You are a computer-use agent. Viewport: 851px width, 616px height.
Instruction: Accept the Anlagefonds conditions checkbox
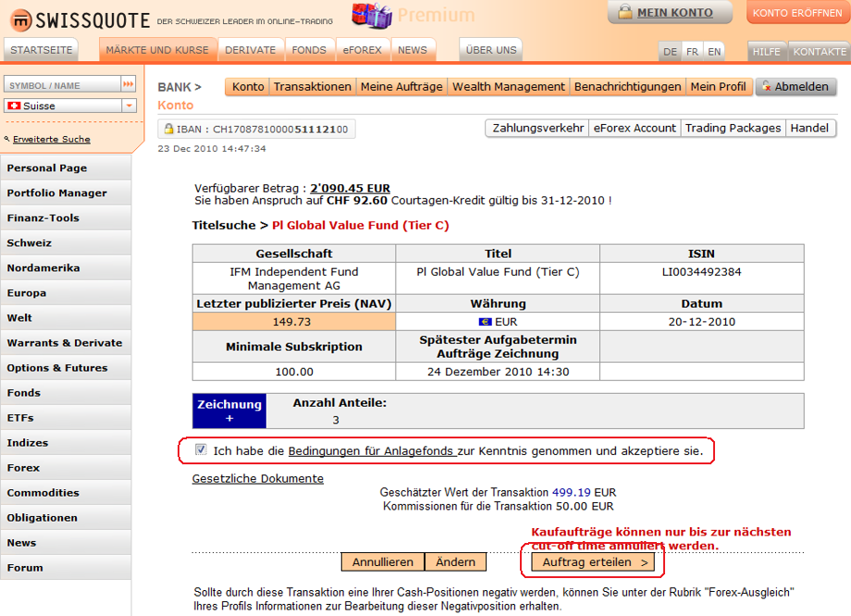[201, 450]
